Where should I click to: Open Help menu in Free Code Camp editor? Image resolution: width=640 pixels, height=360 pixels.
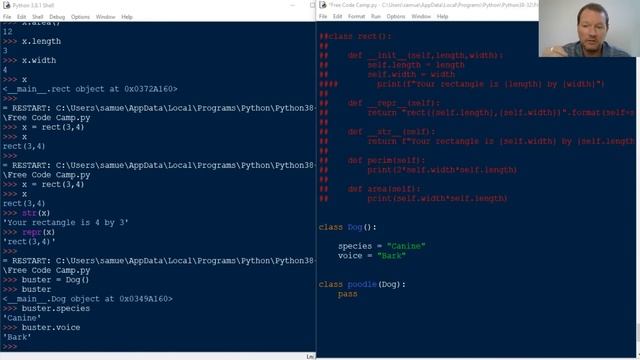pyautogui.click(x=442, y=16)
